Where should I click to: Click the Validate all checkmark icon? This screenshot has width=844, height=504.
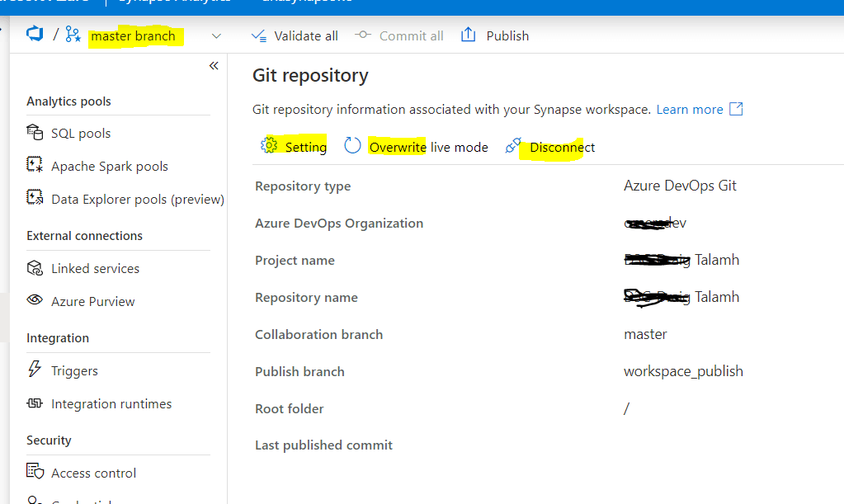pos(259,36)
